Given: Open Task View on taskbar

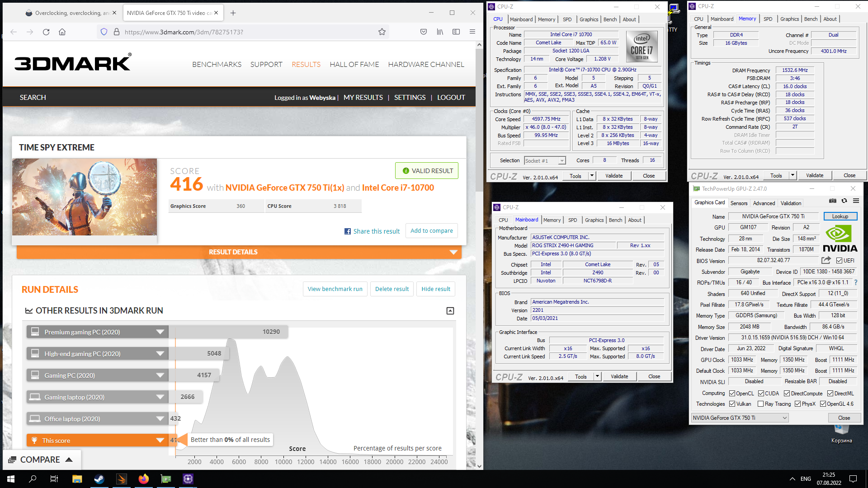Looking at the screenshot, I should pyautogui.click(x=54, y=479).
